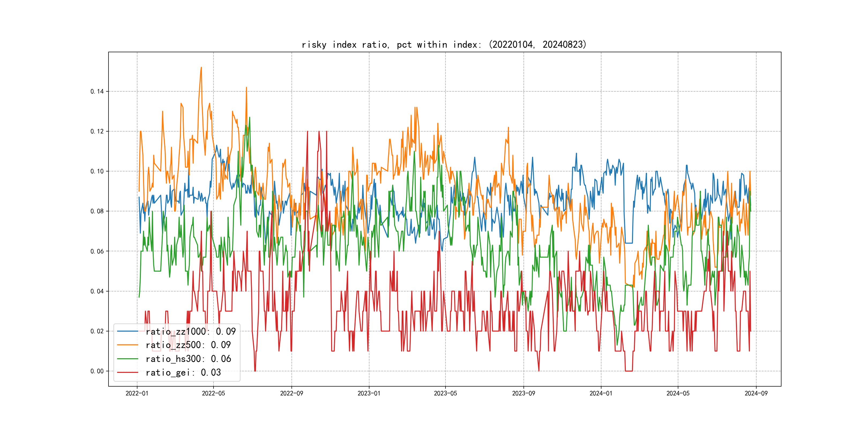Click the 2022-05 x-axis tick label
This screenshot has width=868, height=434.
(213, 393)
